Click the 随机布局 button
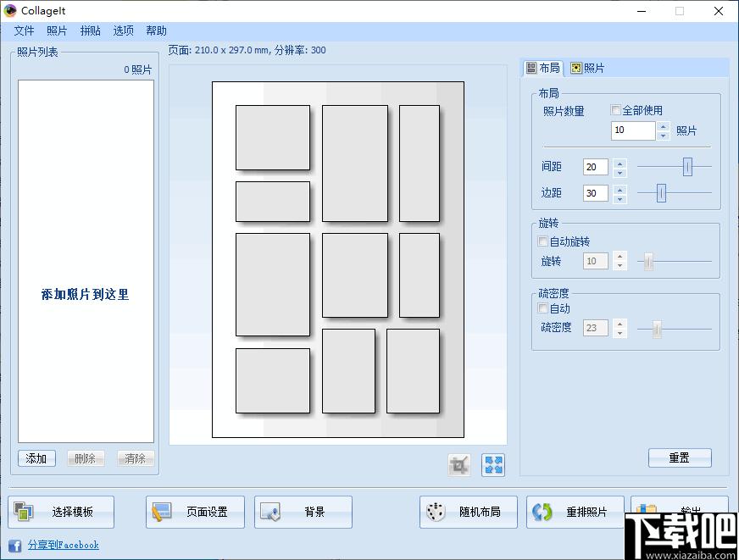Viewport: 739px width, 560px height. (x=469, y=512)
